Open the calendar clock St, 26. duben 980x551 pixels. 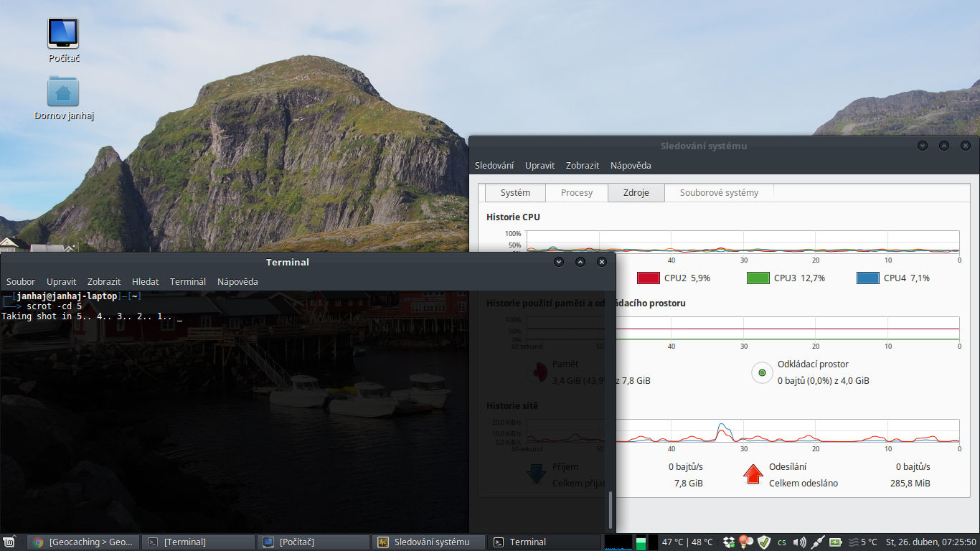[931, 542]
